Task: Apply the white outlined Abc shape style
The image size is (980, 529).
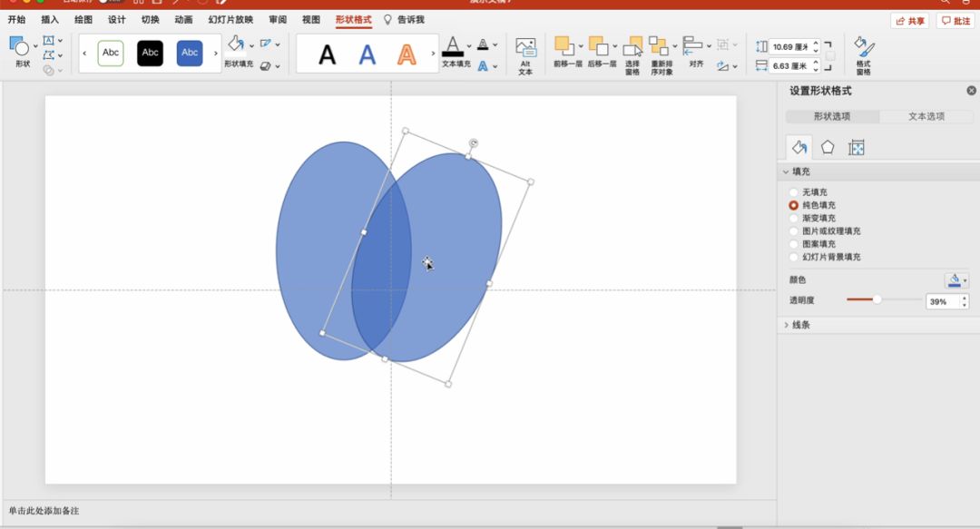Action: (x=111, y=54)
